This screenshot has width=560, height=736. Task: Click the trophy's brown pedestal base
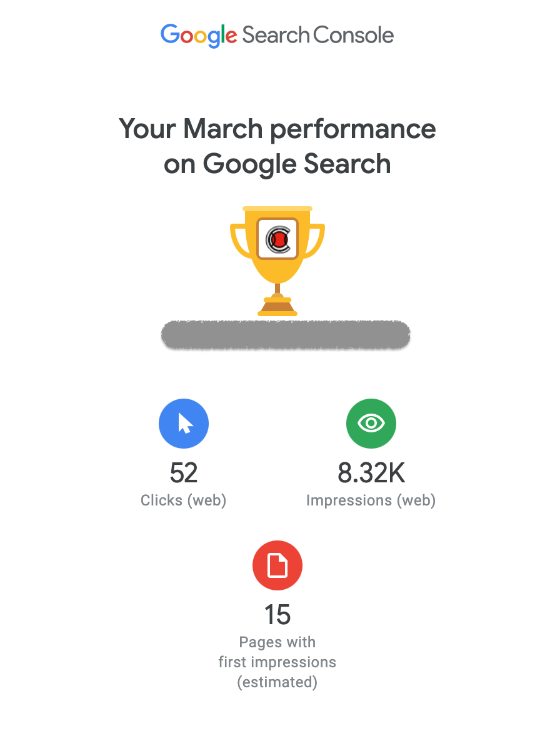[x=277, y=306]
